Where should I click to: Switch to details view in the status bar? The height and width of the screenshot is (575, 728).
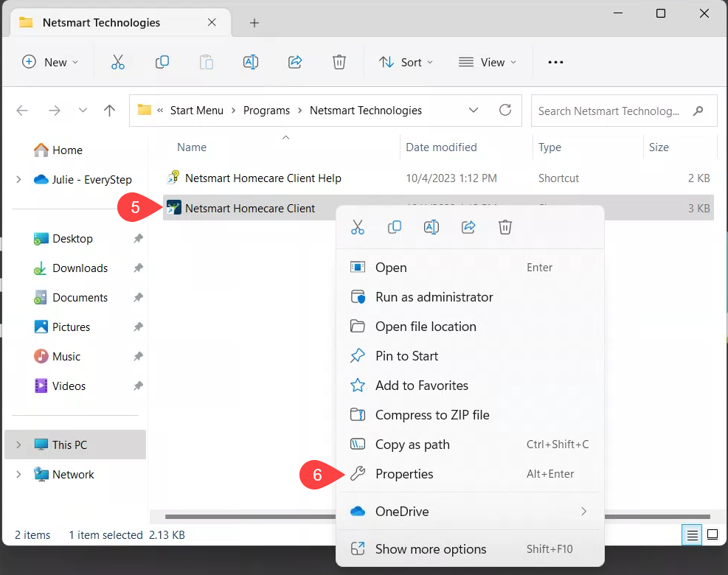(x=693, y=535)
